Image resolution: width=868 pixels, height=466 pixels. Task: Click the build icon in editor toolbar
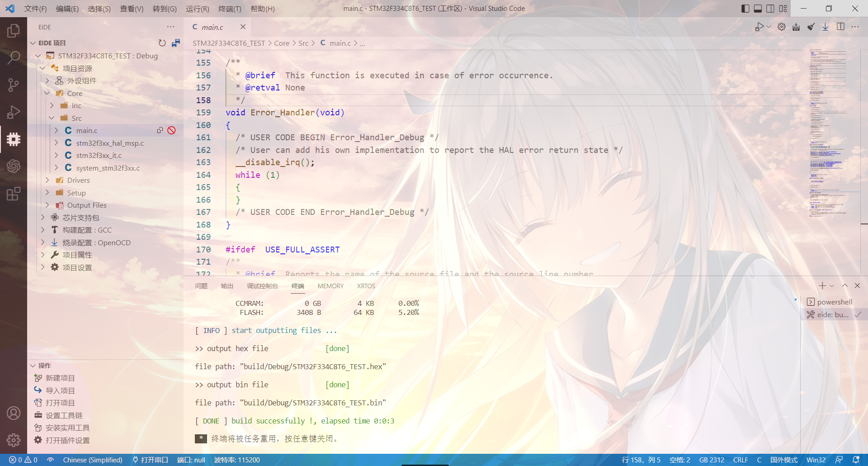pos(796,27)
